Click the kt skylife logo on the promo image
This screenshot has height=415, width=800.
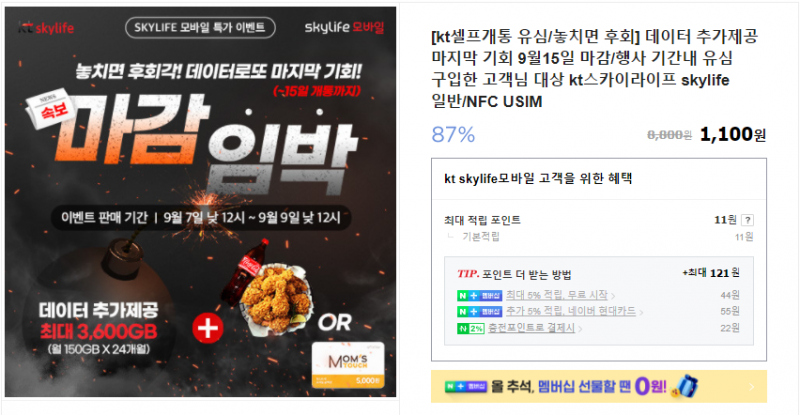[x=46, y=28]
